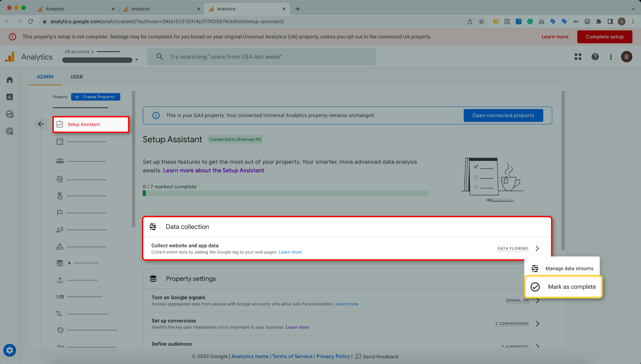The height and width of the screenshot is (364, 641).
Task: Click the history clock icon in property menu
Action: (60, 330)
